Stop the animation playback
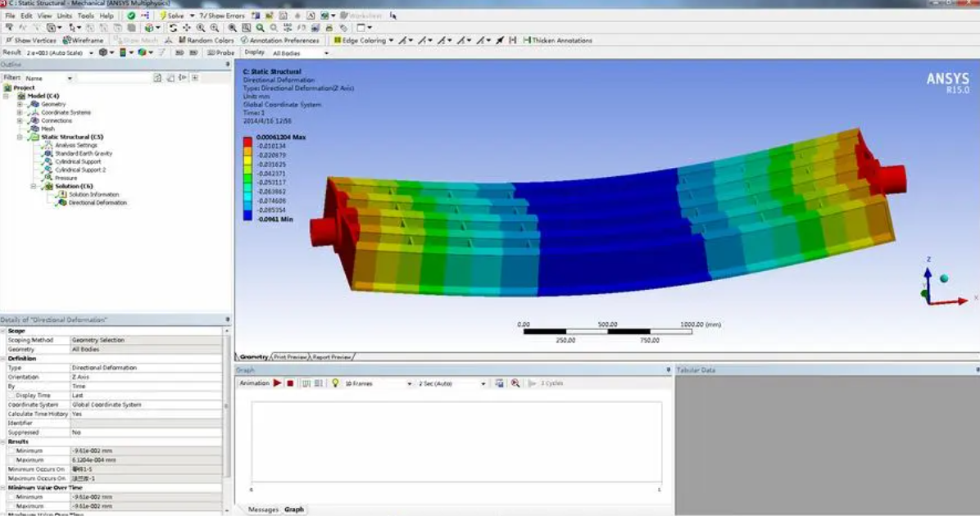This screenshot has height=516, width=980. pyautogui.click(x=290, y=383)
